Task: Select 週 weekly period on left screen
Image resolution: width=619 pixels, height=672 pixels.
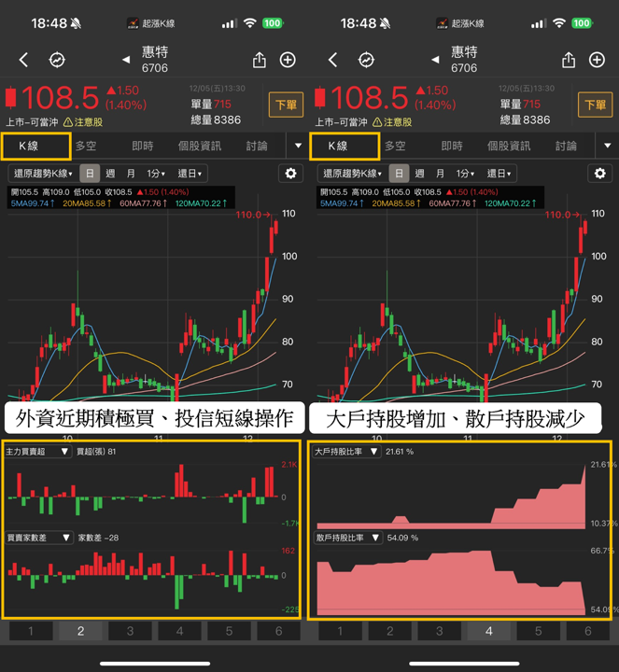Action: click(x=110, y=174)
